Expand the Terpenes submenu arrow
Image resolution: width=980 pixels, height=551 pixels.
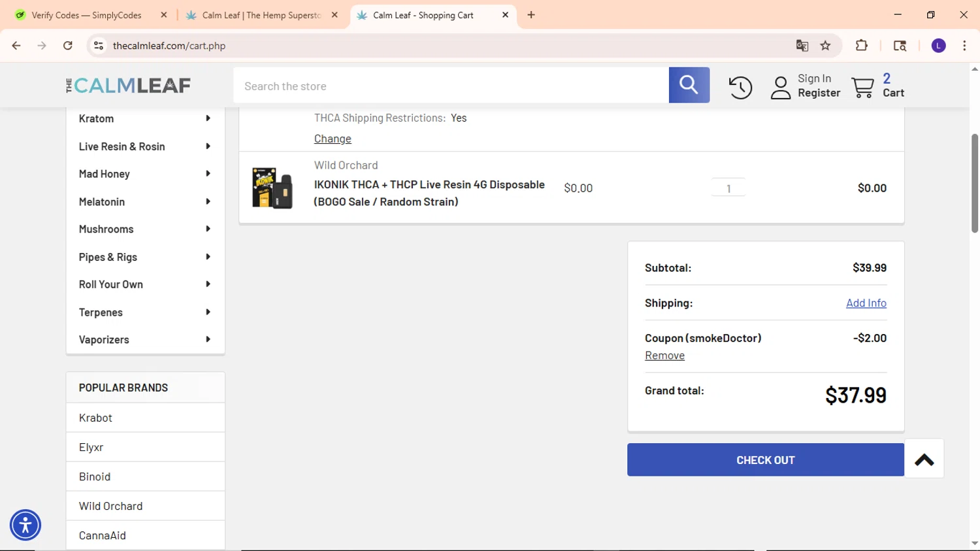click(208, 312)
